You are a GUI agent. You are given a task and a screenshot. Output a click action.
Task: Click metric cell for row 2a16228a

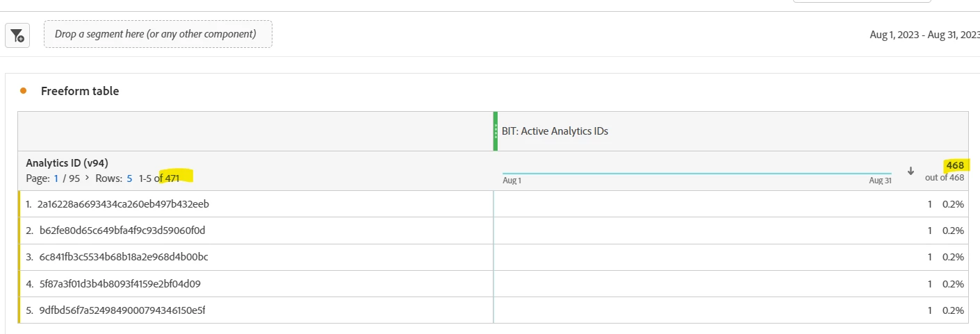point(730,204)
